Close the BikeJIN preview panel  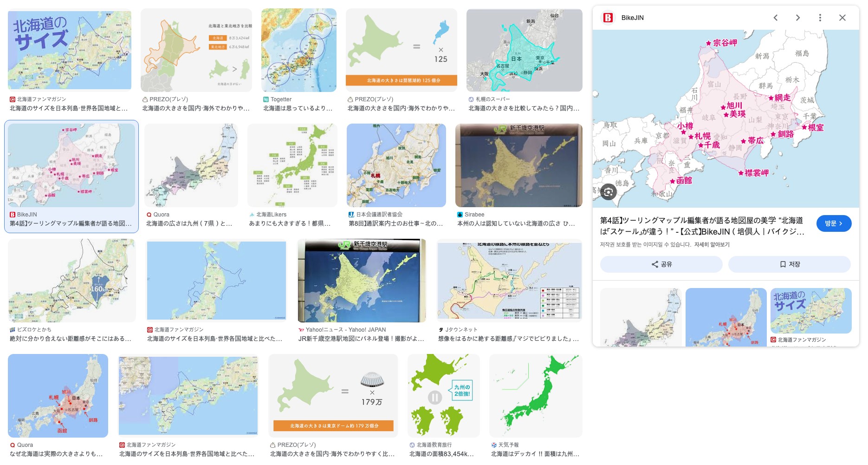842,18
